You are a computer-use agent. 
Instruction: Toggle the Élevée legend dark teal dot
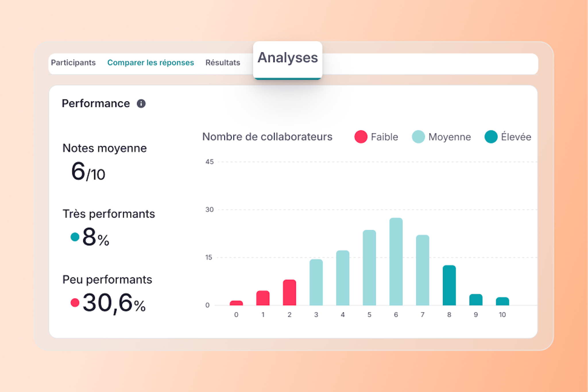pyautogui.click(x=491, y=137)
